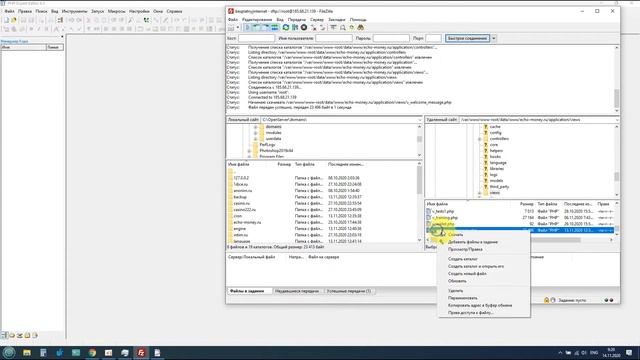
Task: Click the Порт input field
Action: click(433, 38)
